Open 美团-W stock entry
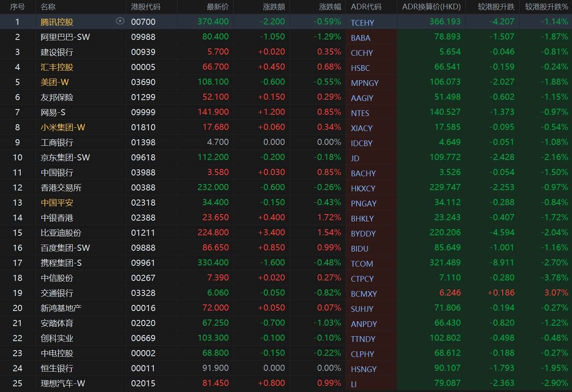Viewport: 572px width, 392px height. point(55,82)
